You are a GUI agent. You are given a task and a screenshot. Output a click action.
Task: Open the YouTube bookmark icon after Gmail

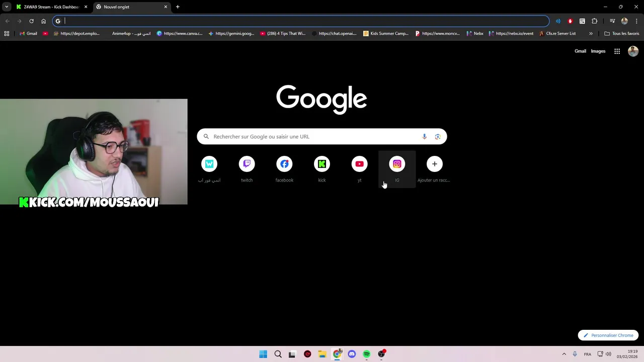pyautogui.click(x=45, y=34)
